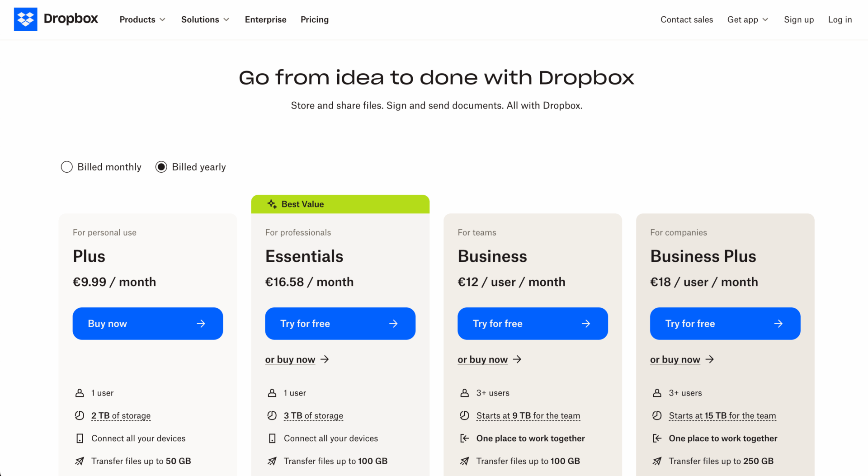Click the Best Value banner label
Screen dimensions: 868x476
303,204
